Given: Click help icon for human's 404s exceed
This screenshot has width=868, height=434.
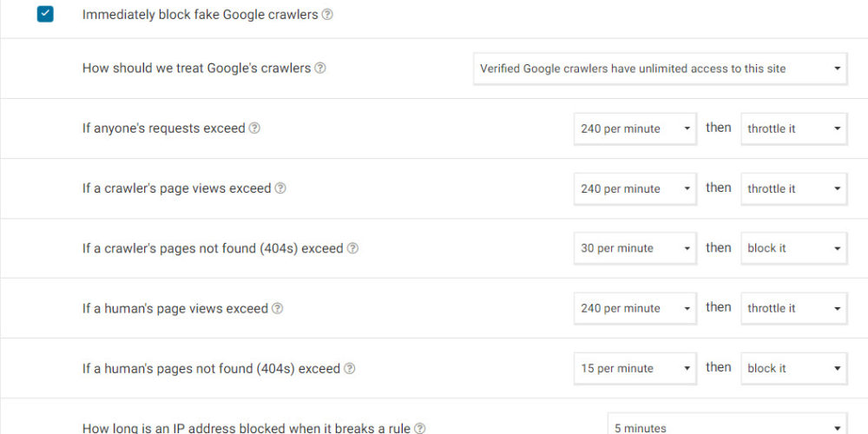Looking at the screenshot, I should pos(349,369).
